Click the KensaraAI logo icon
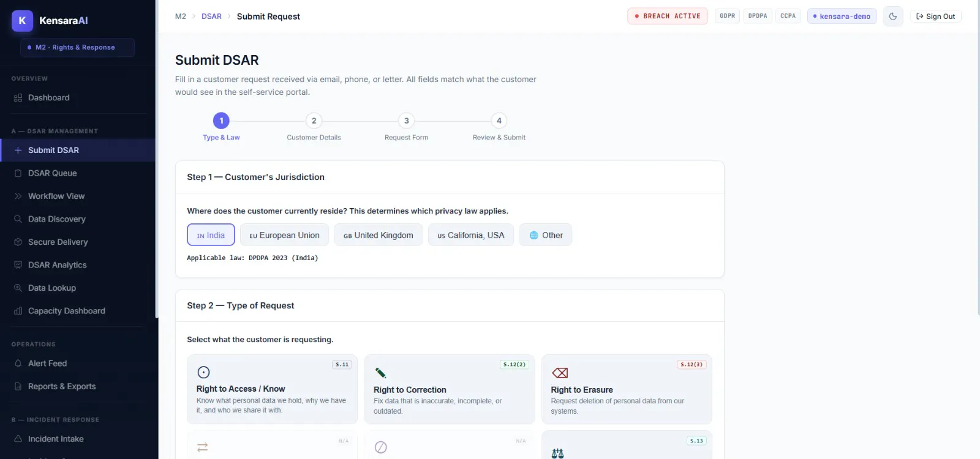 [x=22, y=20]
